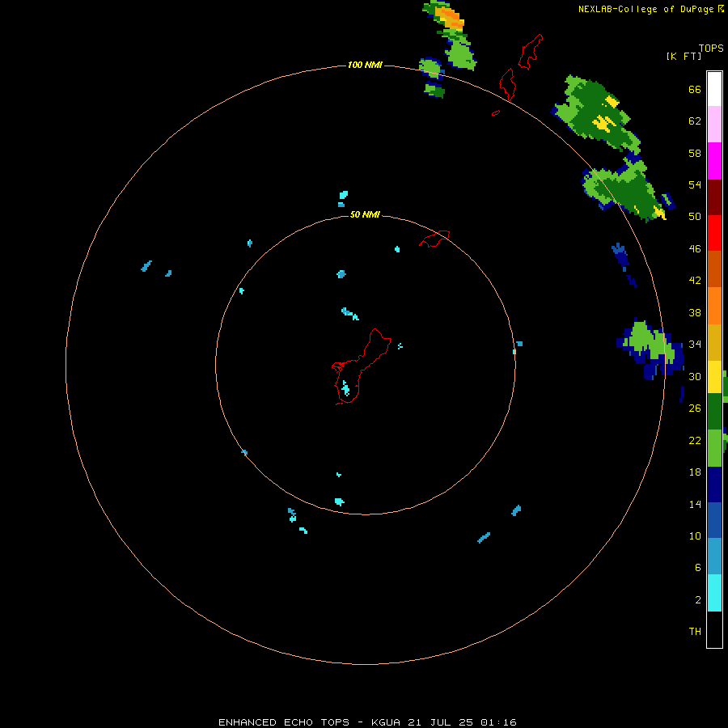Viewport: 728px width, 728px height.
Task: Select the bright red 50 kft legend color
Action: [714, 233]
